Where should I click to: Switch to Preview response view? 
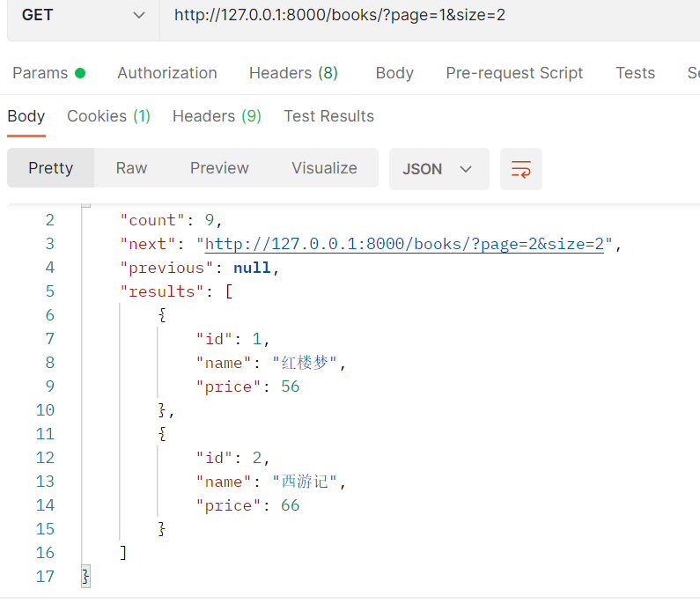pyautogui.click(x=219, y=168)
